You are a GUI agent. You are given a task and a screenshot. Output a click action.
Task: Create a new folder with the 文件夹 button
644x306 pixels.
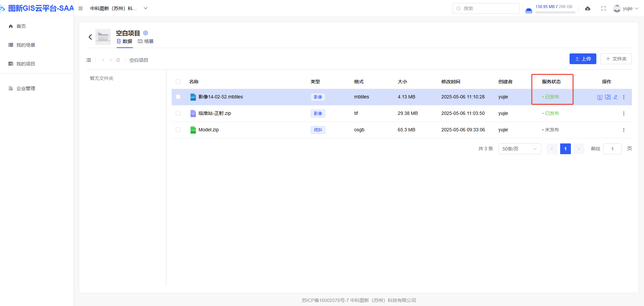(x=616, y=59)
